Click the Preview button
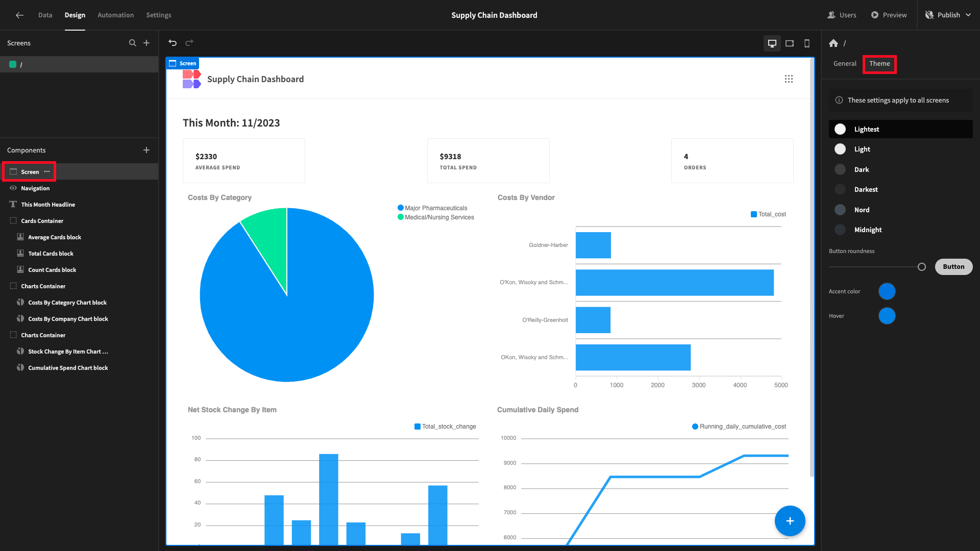This screenshot has width=980, height=551. tap(889, 15)
